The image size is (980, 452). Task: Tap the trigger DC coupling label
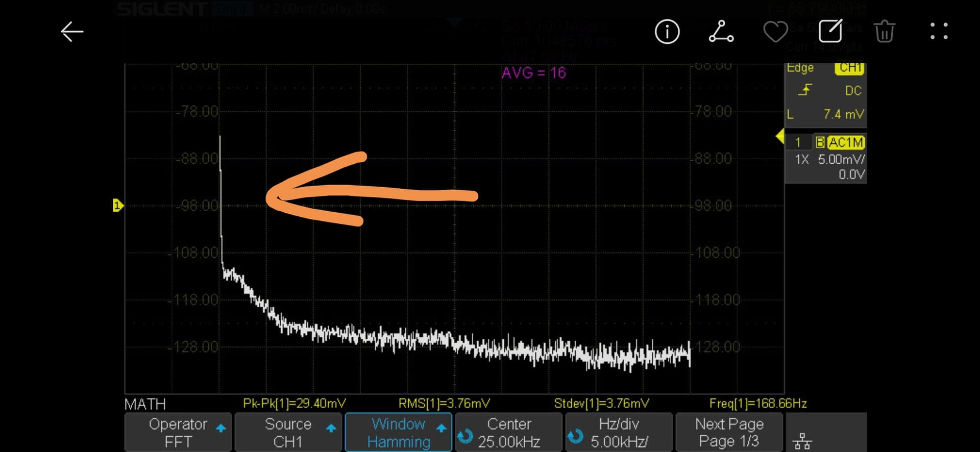tap(853, 91)
